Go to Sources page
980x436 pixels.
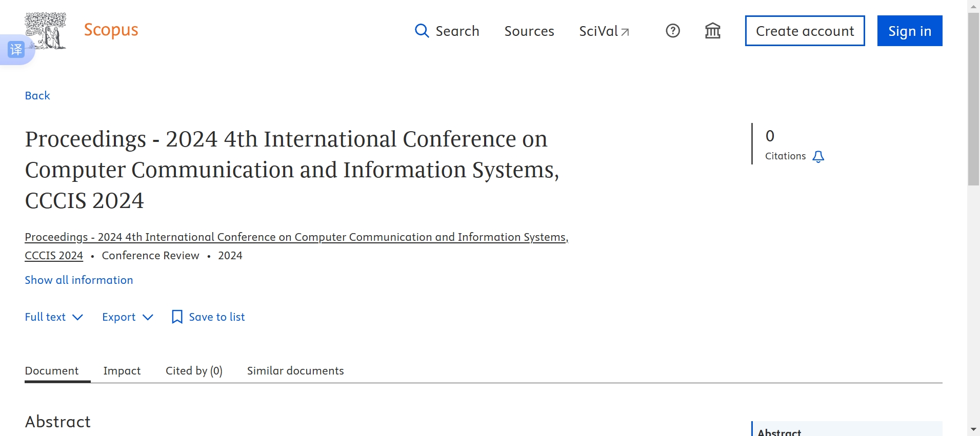529,31
